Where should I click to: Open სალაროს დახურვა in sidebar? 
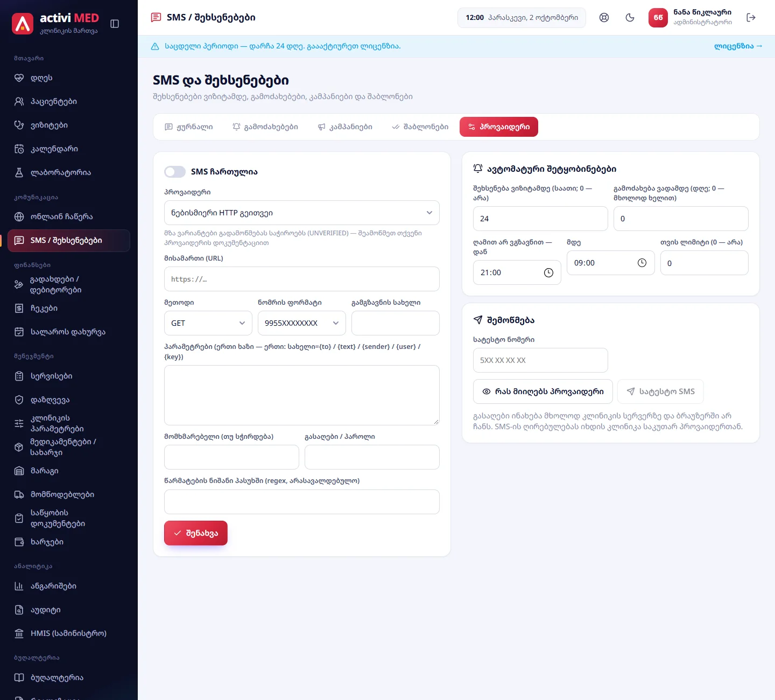click(69, 332)
